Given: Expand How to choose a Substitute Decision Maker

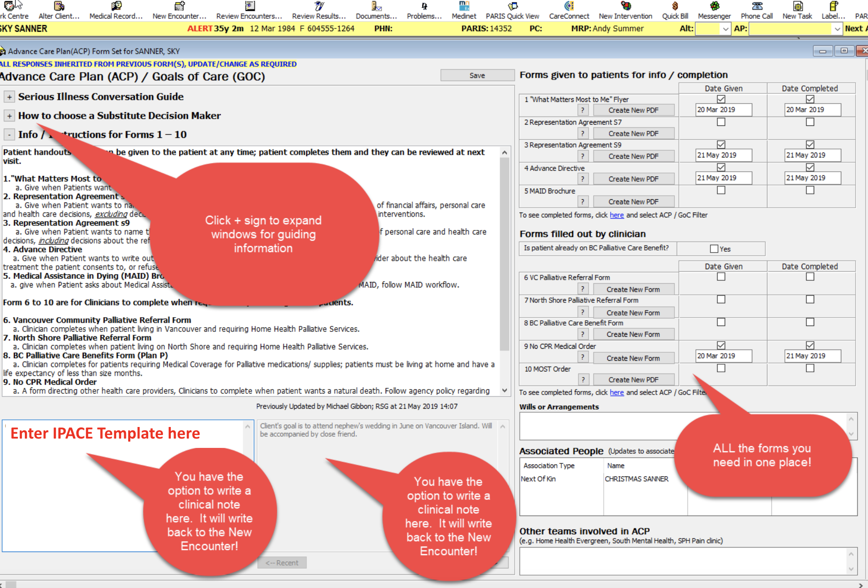Looking at the screenshot, I should [9, 116].
